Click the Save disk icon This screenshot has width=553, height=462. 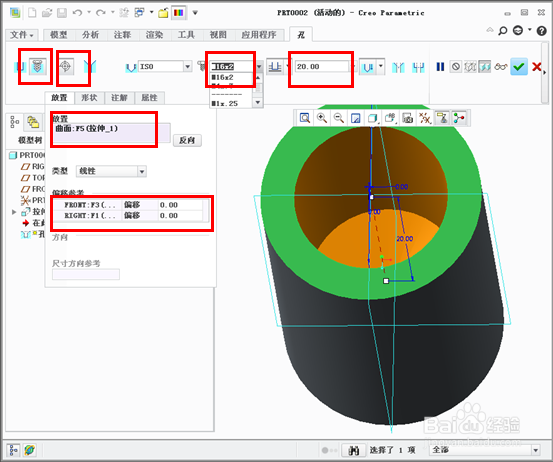(62, 13)
